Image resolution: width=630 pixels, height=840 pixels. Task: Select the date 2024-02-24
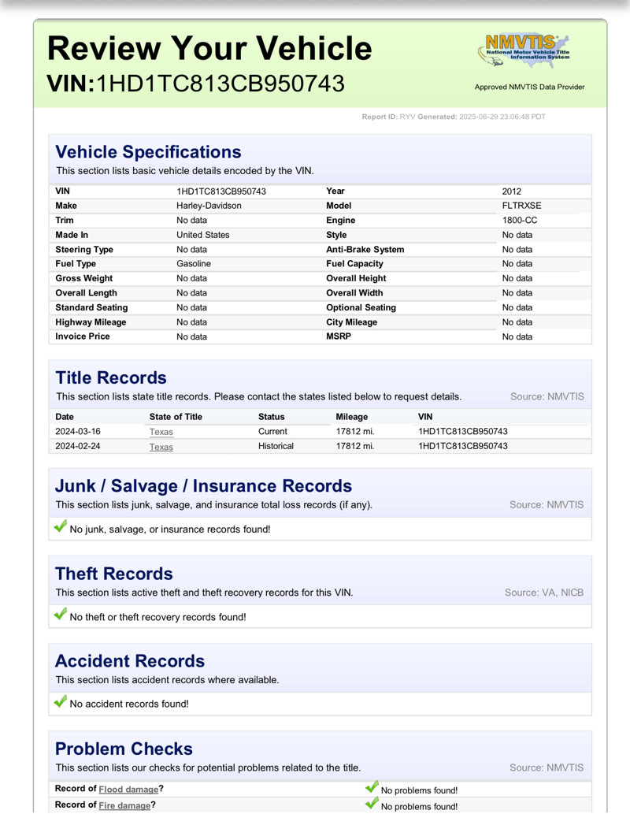tap(78, 446)
